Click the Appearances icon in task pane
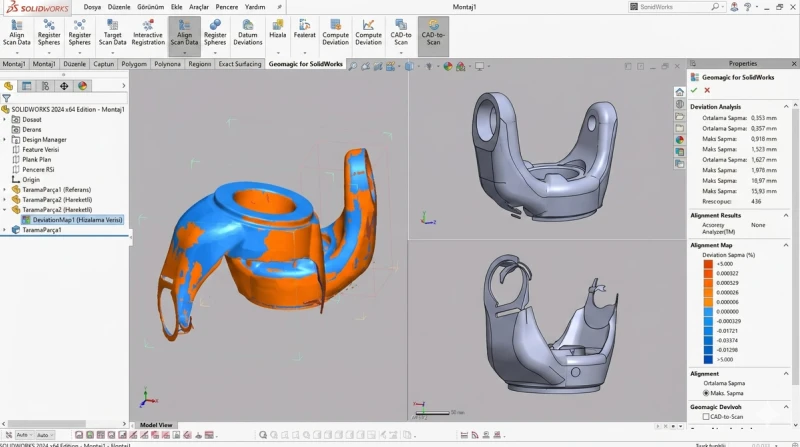 [680, 140]
